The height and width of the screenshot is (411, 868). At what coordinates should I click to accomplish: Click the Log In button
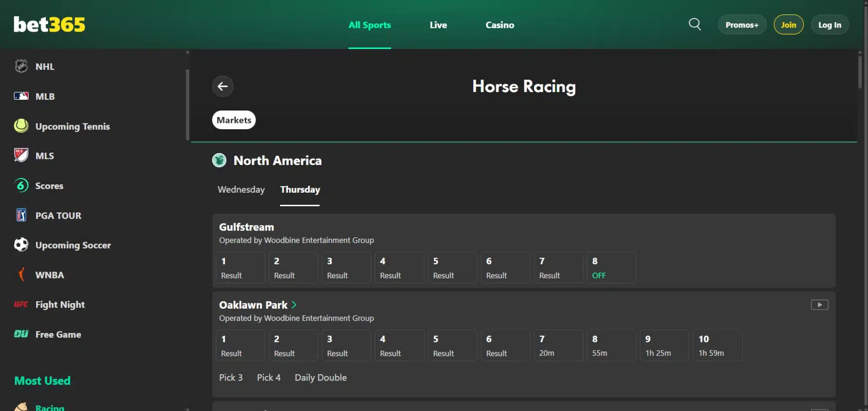tap(830, 25)
